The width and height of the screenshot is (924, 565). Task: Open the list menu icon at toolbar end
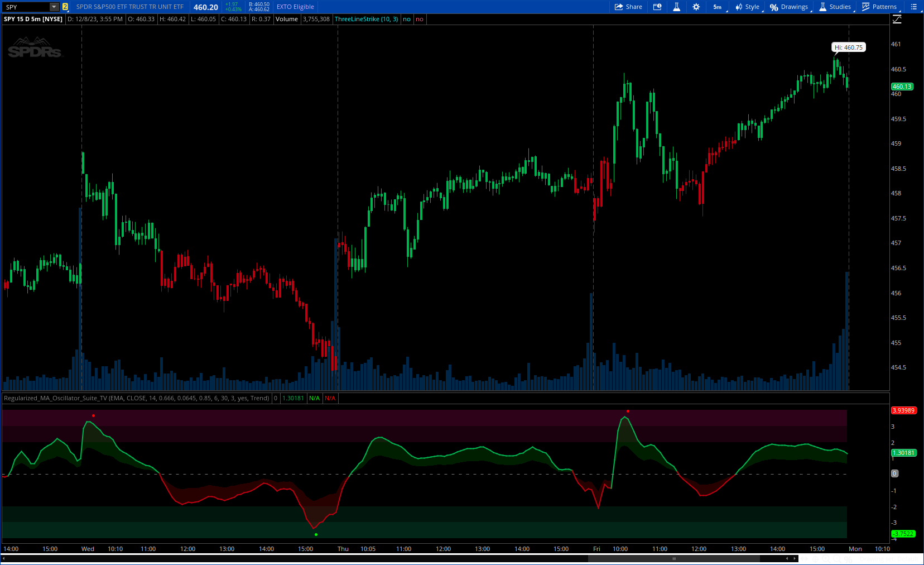[913, 7]
